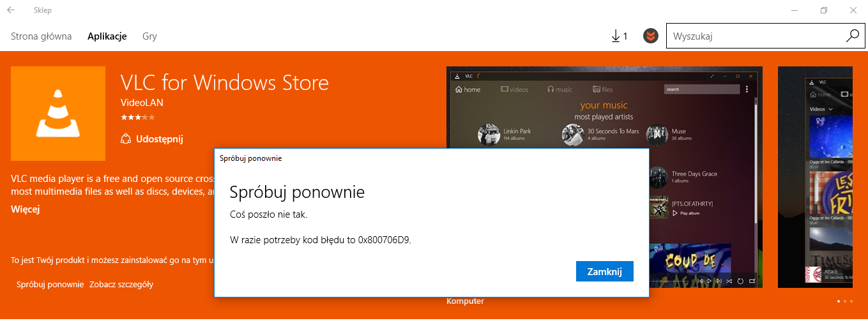Click the music headphones tab in screenshot
This screenshot has height=330, width=868.
click(560, 89)
